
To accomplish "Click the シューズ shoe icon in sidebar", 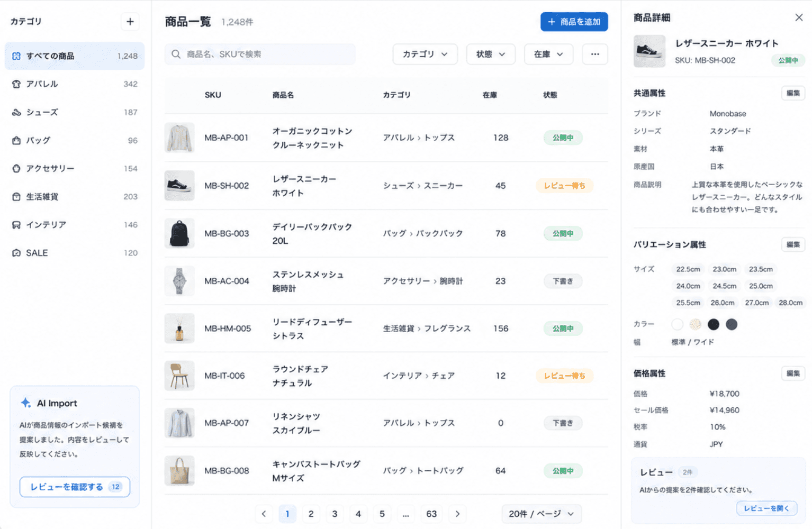I will [x=16, y=112].
